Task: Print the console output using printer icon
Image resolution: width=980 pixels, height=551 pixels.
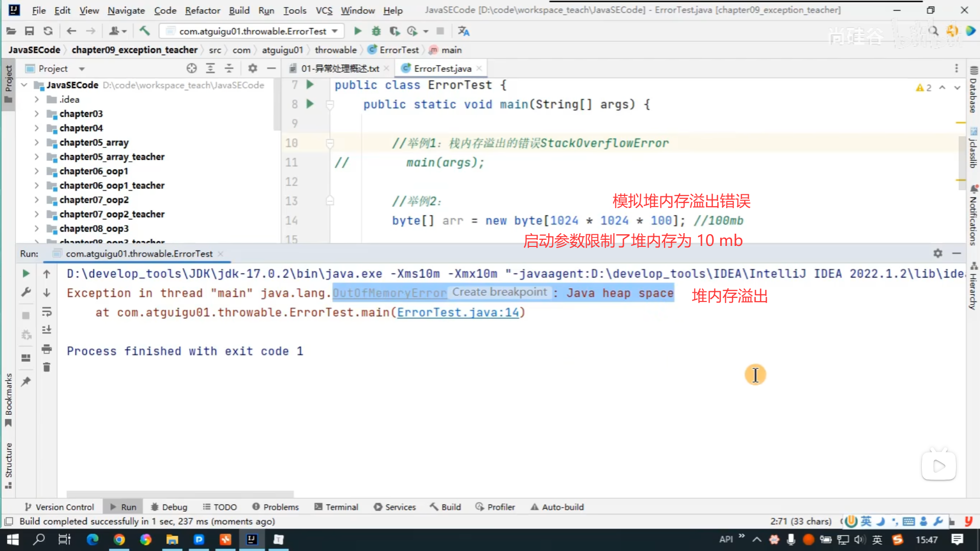Action: [x=46, y=349]
